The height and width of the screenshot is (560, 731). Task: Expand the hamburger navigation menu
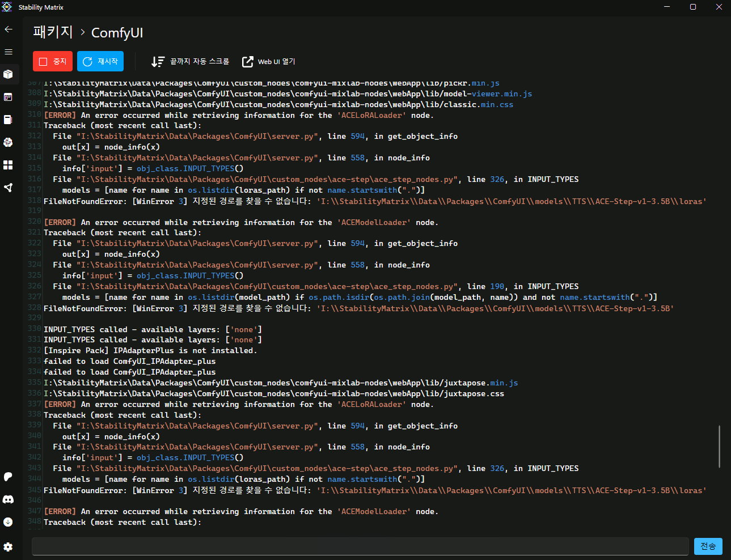click(x=9, y=52)
